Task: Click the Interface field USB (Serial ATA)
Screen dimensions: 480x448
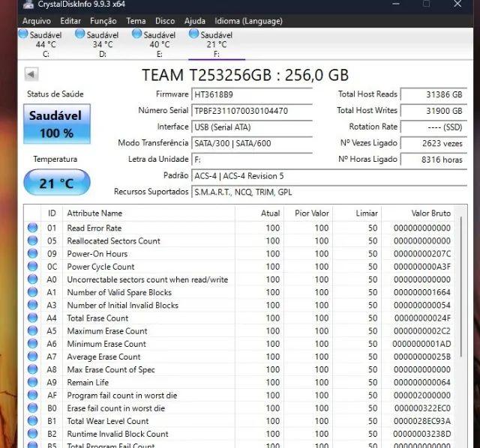Action: (252, 127)
